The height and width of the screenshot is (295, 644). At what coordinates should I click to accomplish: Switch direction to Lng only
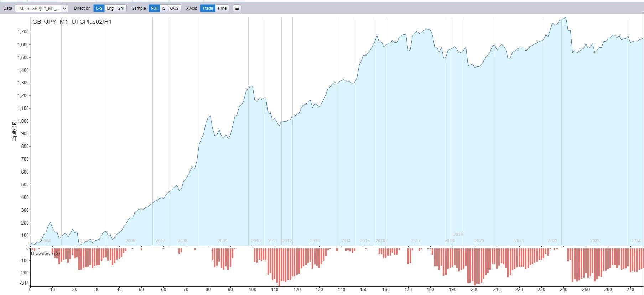[x=110, y=8]
